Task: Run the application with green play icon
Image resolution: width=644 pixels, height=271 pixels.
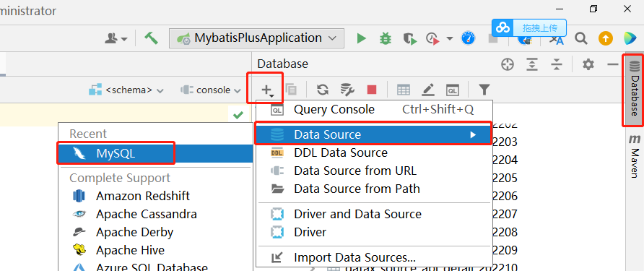Action: click(362, 38)
